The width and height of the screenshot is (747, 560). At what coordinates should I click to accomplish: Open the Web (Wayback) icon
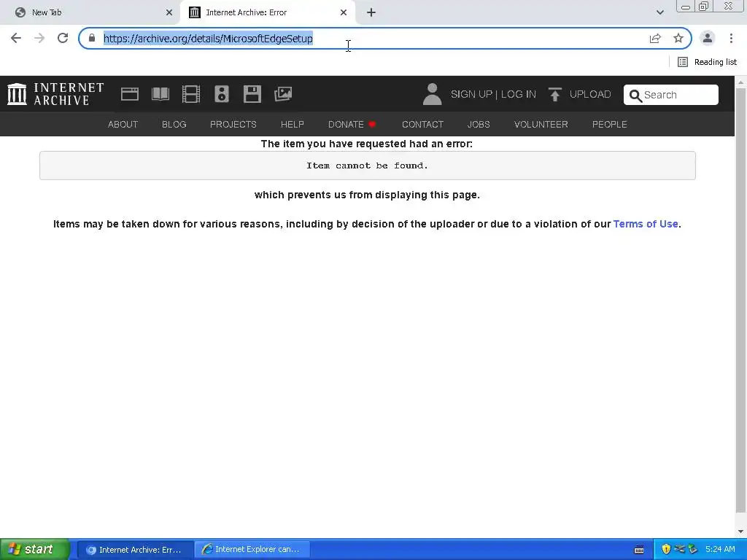(x=130, y=94)
